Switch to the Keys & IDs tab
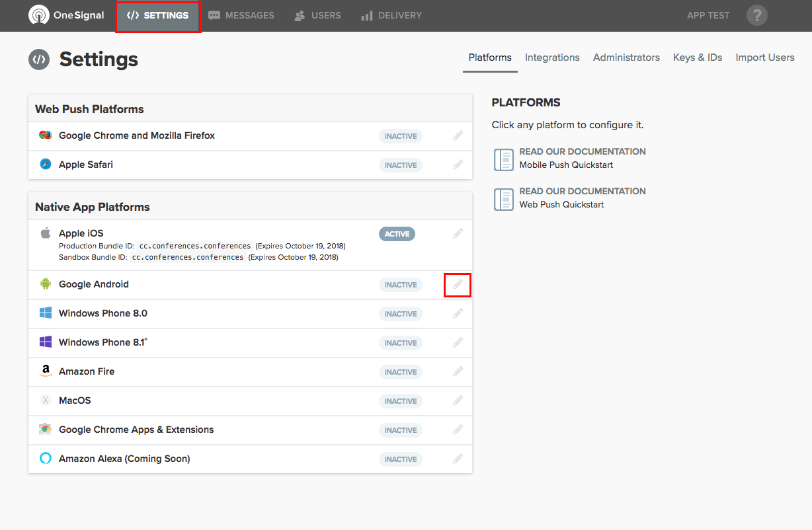 (698, 57)
